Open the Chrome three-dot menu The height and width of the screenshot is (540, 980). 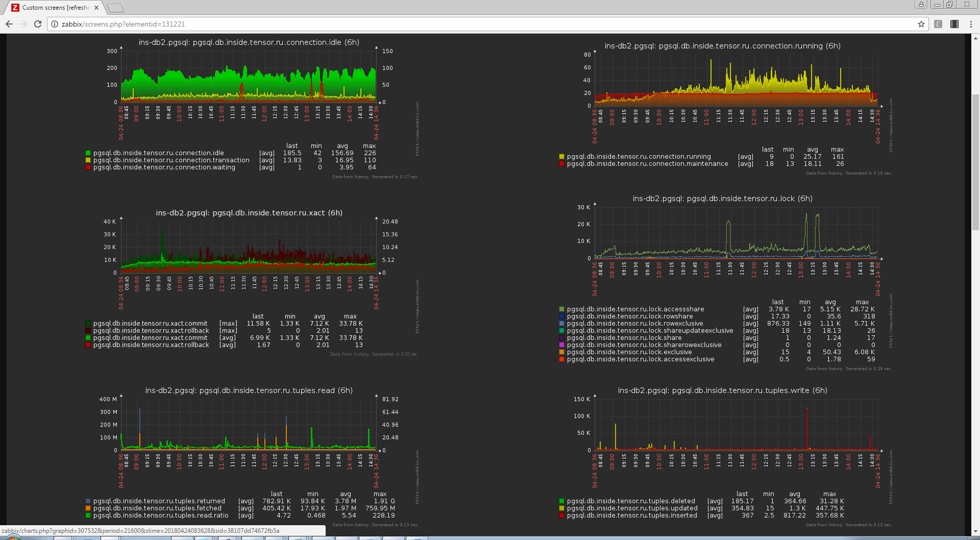[971, 24]
